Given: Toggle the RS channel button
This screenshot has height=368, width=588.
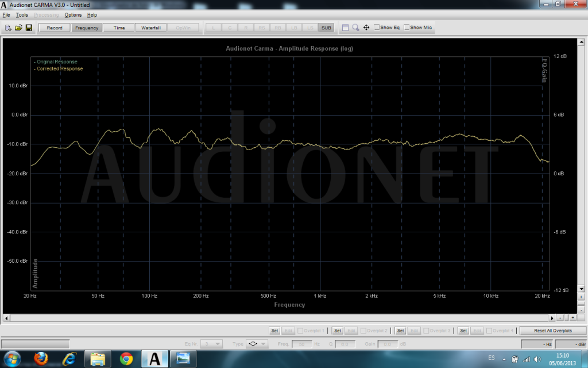Looking at the screenshot, I should 262,28.
